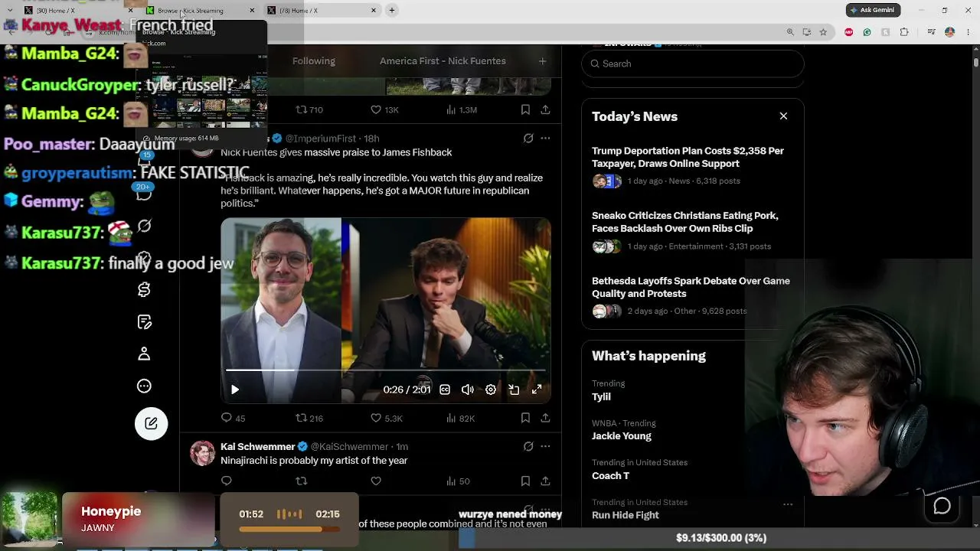Add a new timeline tab with plus
This screenshot has height=551, width=980.
coord(542,61)
